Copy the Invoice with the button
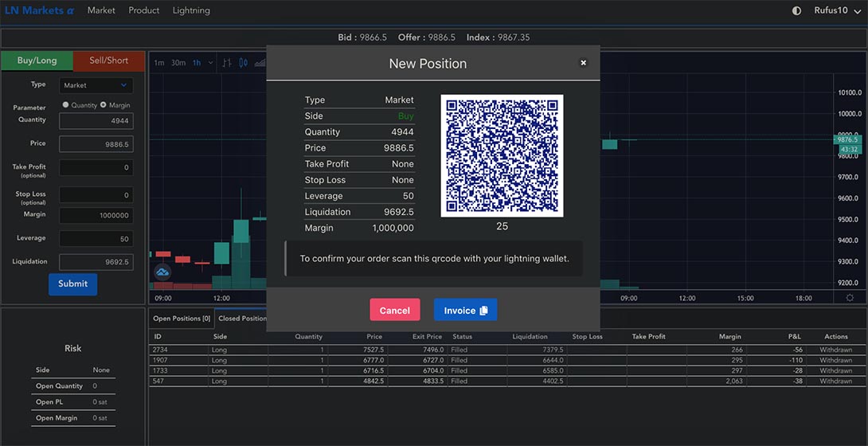 [x=465, y=311]
